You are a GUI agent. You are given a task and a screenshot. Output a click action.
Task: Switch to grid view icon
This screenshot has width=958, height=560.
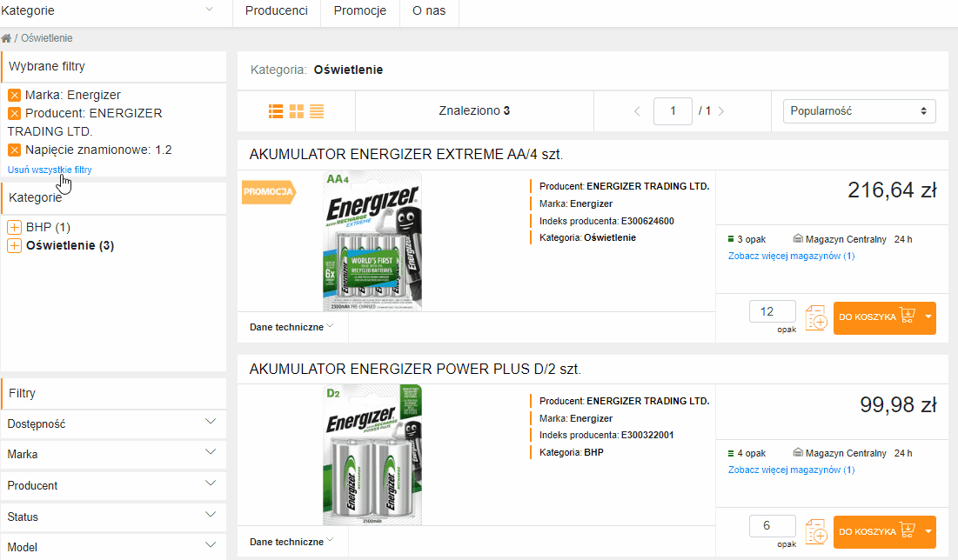coord(297,111)
